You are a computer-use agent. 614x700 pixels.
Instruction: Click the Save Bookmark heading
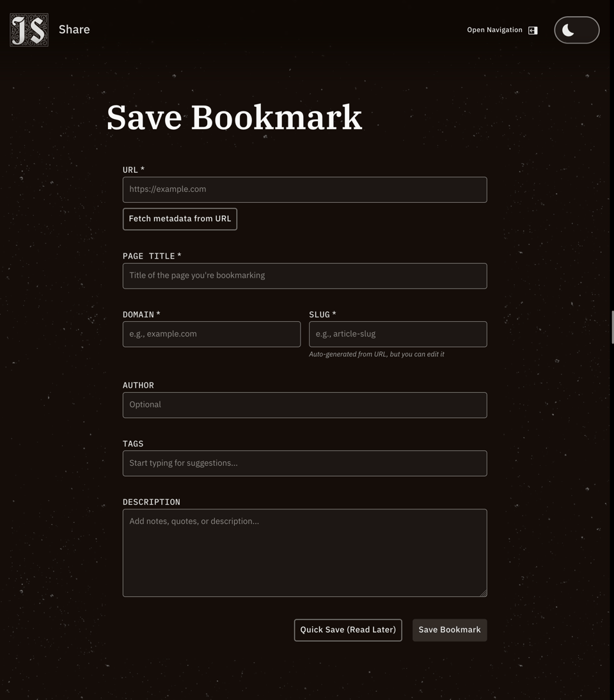(233, 117)
